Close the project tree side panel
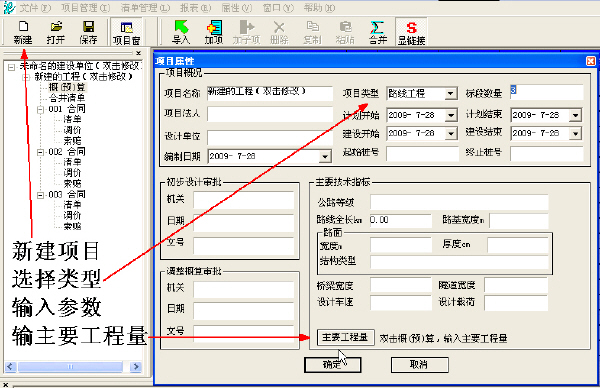The height and width of the screenshot is (388, 600). (139, 53)
